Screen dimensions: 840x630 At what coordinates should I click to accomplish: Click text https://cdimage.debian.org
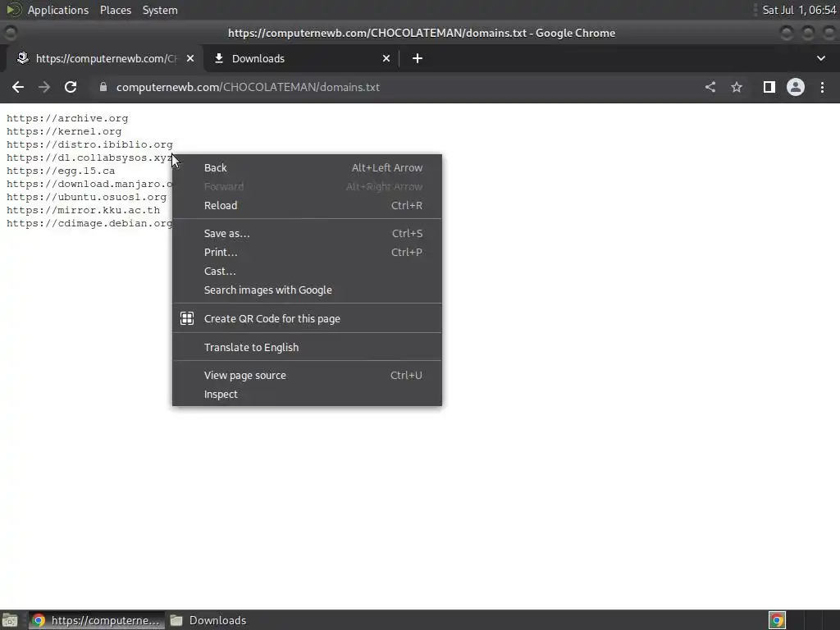(x=89, y=223)
